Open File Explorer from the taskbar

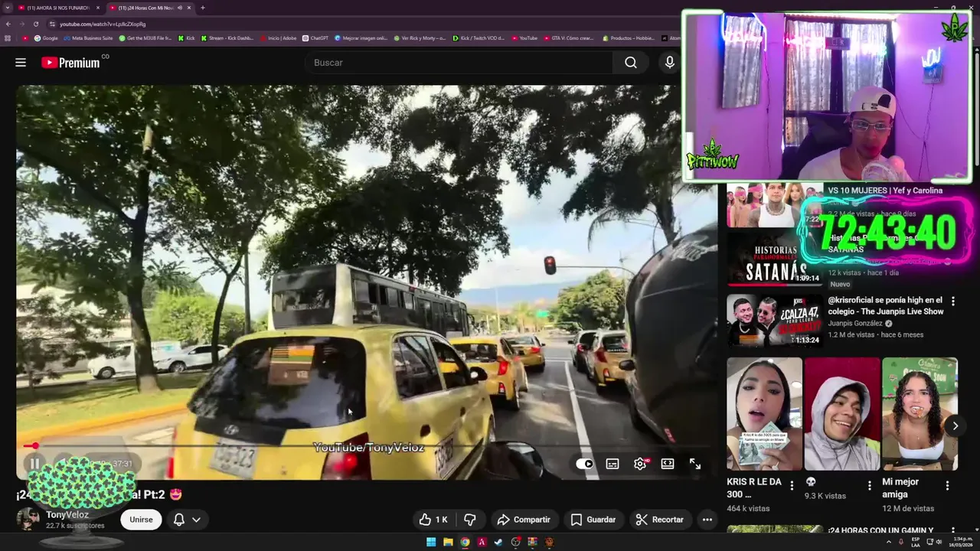click(448, 542)
